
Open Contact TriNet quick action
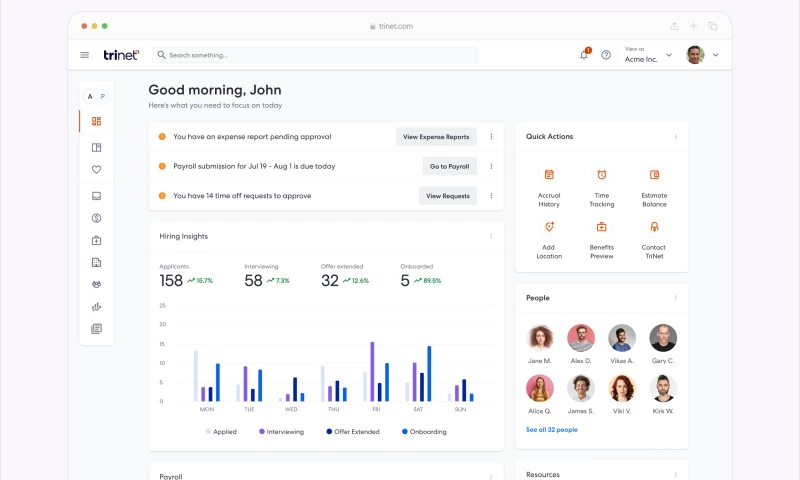point(654,239)
